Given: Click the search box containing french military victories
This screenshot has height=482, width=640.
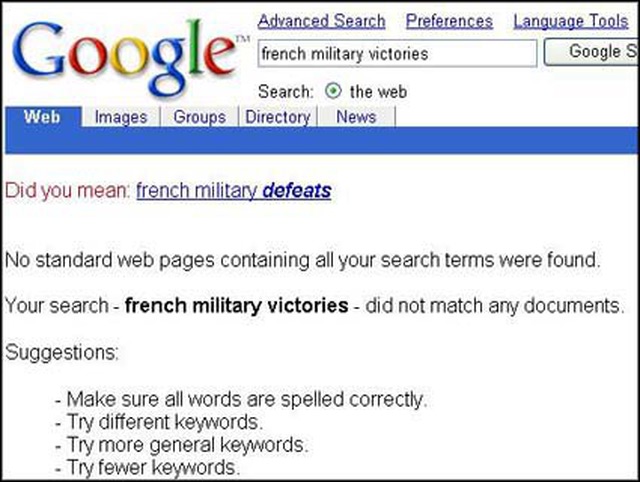Looking at the screenshot, I should (x=397, y=53).
